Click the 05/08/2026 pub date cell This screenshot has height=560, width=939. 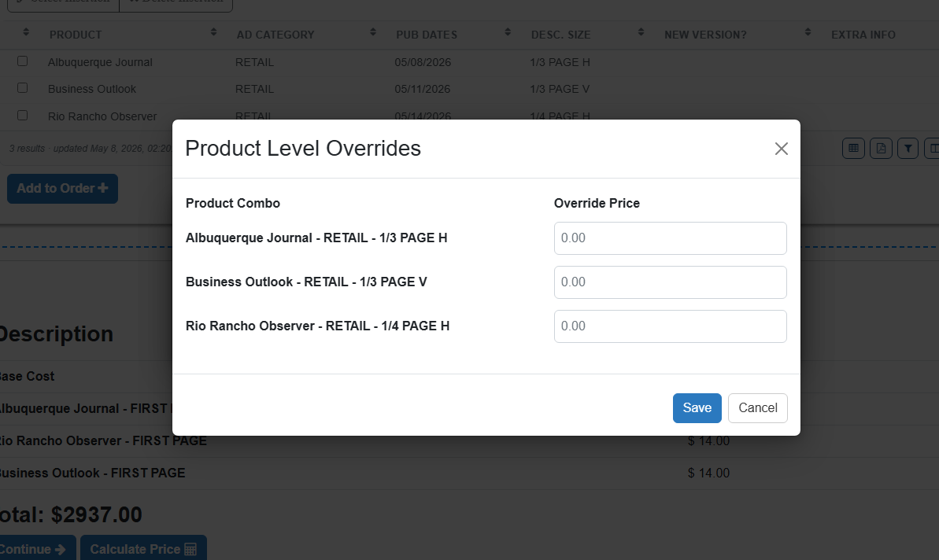point(423,62)
